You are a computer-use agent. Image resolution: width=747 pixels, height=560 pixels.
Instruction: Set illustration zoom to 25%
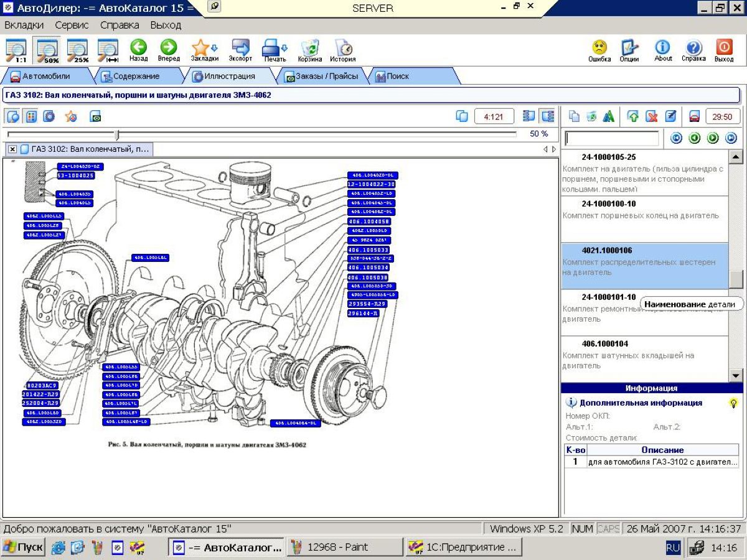pos(78,50)
